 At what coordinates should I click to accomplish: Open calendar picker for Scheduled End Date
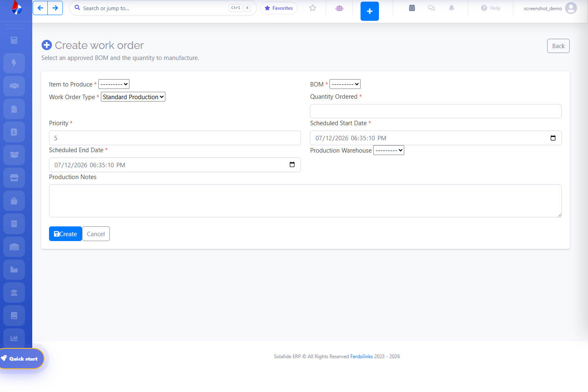292,165
